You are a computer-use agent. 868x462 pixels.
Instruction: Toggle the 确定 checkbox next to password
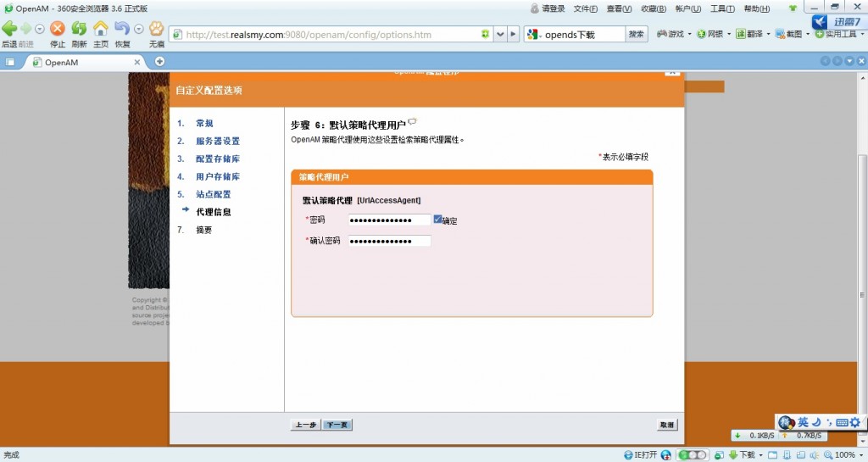click(x=437, y=219)
